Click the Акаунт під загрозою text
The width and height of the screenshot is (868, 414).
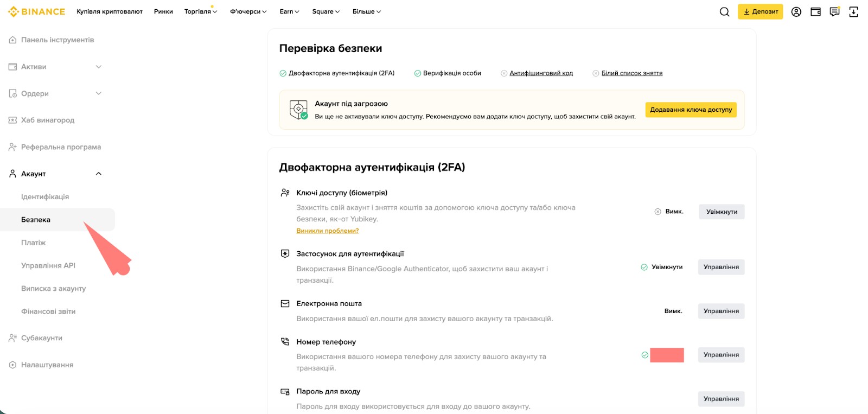(351, 104)
